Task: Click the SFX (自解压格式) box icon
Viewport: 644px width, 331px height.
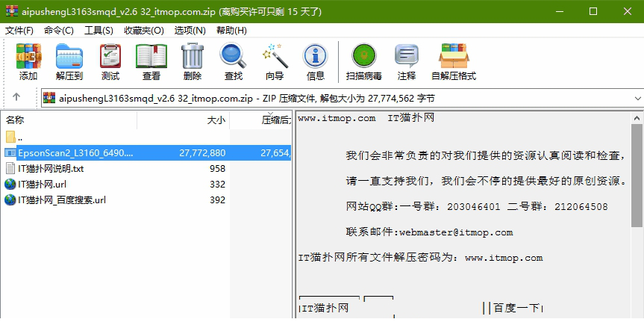Action: [454, 57]
